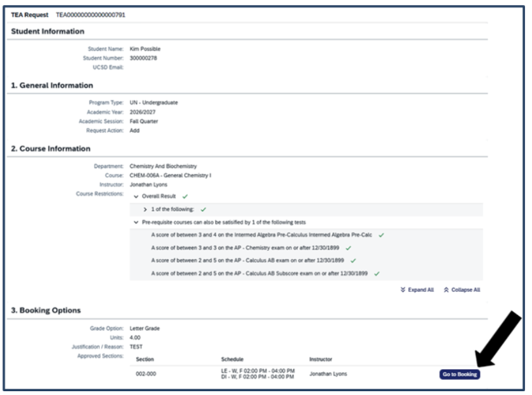The image size is (532, 395).
Task: Click the 1. General Information heading
Action: coord(52,85)
